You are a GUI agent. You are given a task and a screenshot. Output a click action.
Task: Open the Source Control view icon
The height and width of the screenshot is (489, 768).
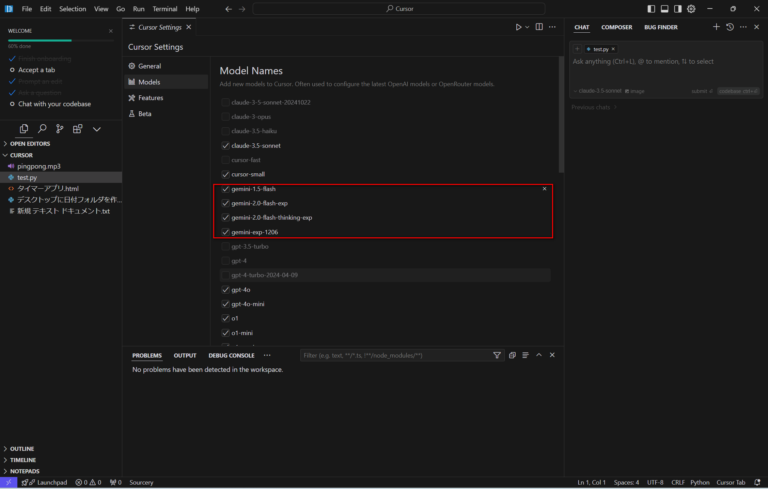coord(59,129)
